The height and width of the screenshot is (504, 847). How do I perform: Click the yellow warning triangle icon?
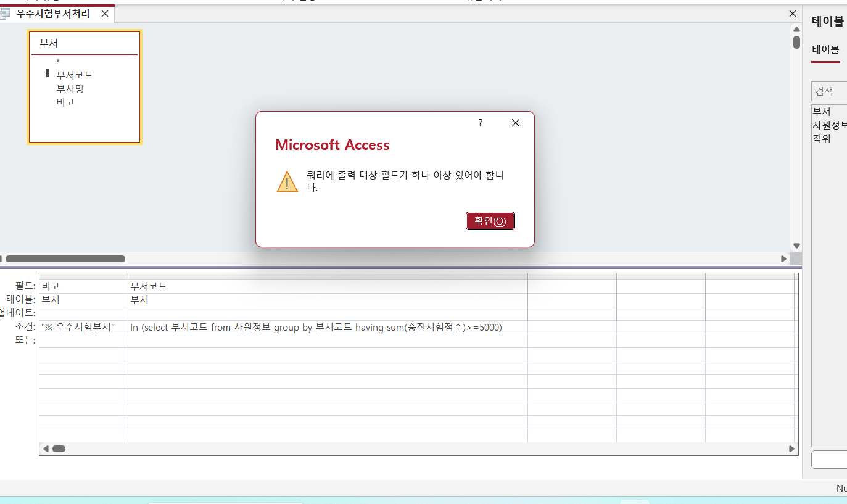click(287, 182)
